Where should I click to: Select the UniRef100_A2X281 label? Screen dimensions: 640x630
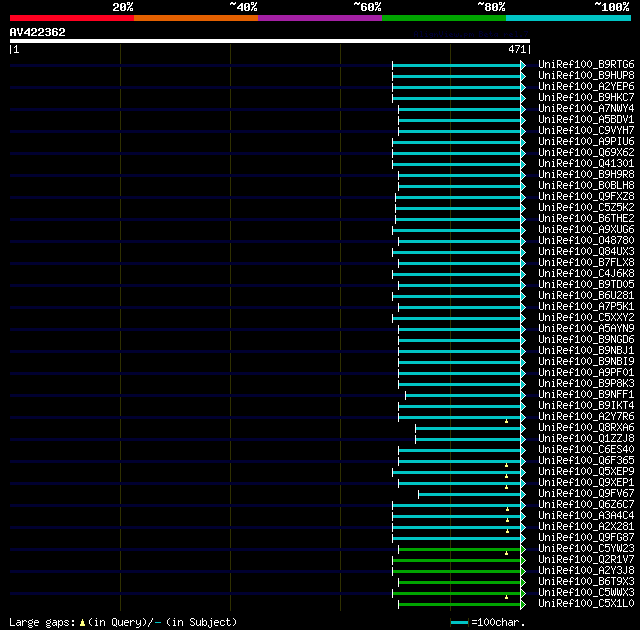[586, 527]
